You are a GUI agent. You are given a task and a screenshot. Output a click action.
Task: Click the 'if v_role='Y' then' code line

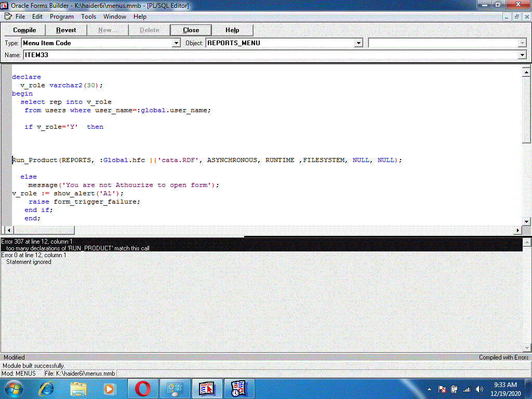[x=64, y=127]
